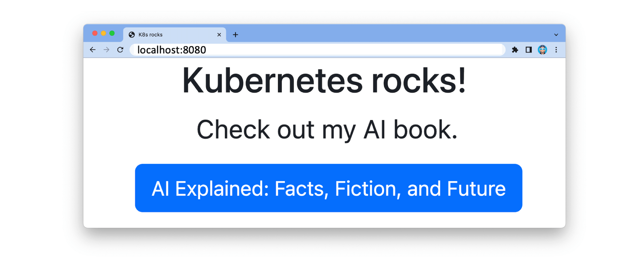Toggle the side panel icon
Viewport: 644px width, 265px height.
pyautogui.click(x=528, y=50)
